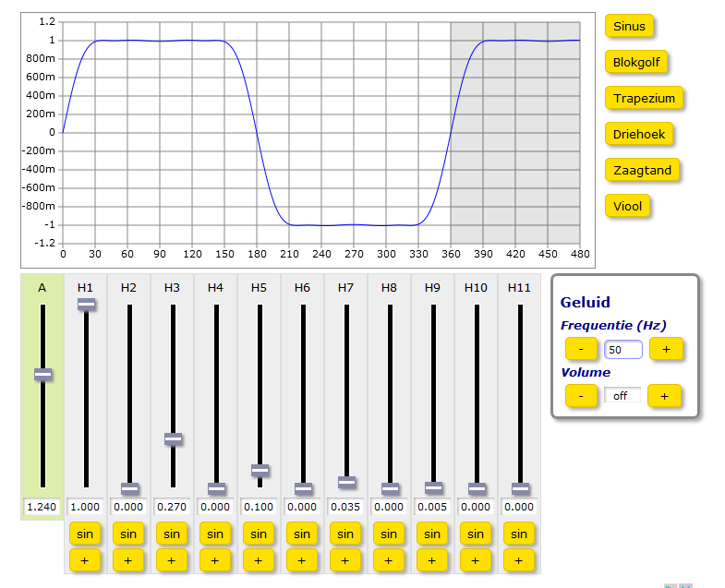Edit amplitude A value 1.240
This screenshot has width=725, height=588.
(x=42, y=507)
